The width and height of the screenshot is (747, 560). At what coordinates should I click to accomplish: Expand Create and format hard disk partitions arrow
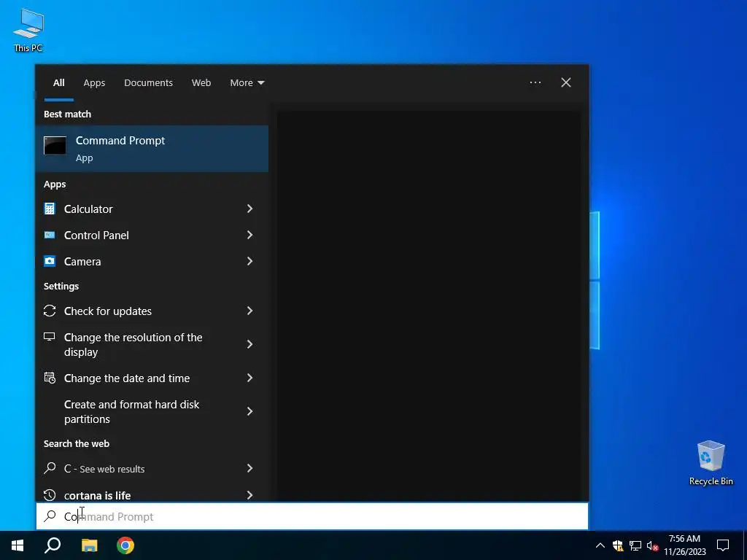pyautogui.click(x=249, y=411)
